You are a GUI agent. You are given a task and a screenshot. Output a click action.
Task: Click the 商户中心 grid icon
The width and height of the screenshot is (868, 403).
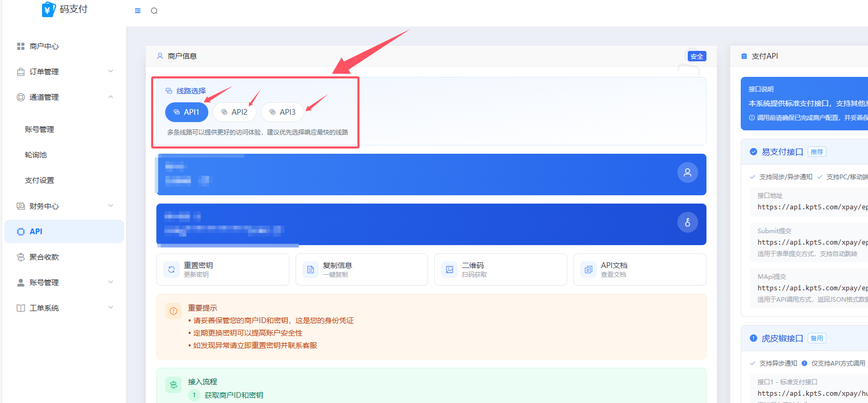tap(21, 46)
